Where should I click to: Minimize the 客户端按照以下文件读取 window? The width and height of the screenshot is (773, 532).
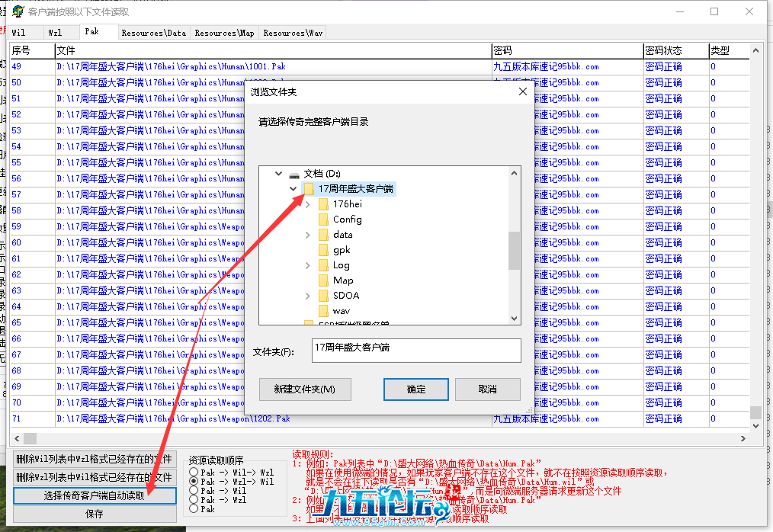pyautogui.click(x=680, y=11)
